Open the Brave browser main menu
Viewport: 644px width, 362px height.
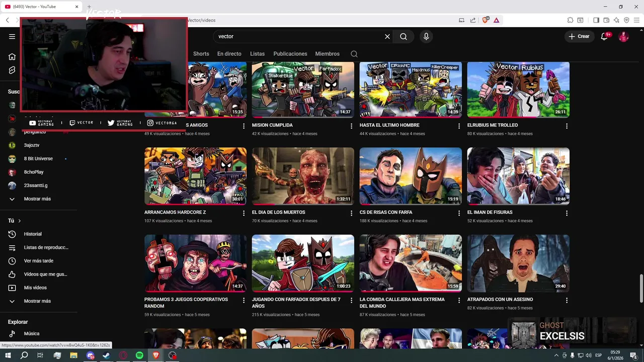[636, 20]
